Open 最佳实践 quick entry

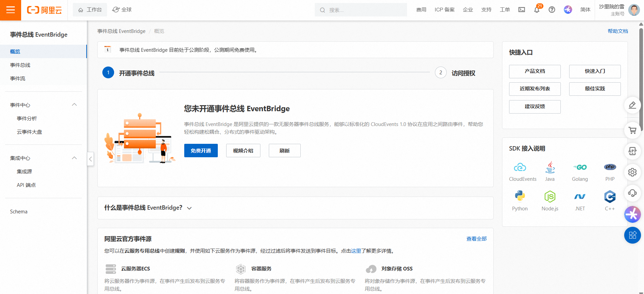click(595, 89)
